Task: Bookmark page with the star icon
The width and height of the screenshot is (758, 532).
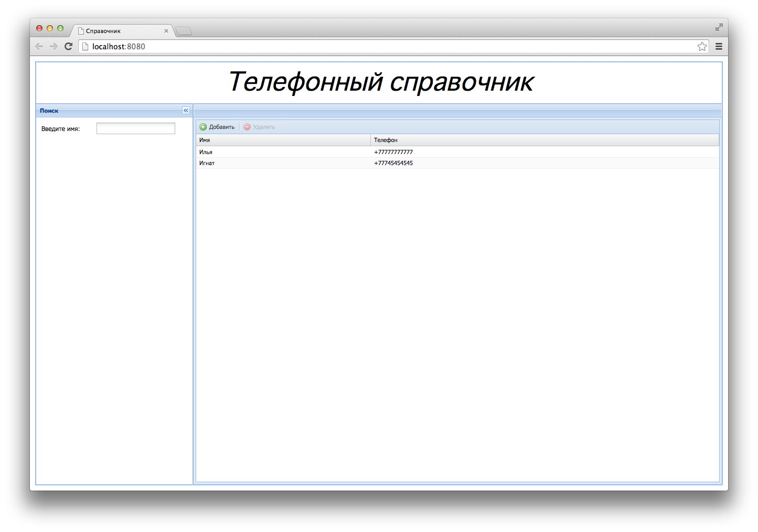Action: click(x=702, y=47)
